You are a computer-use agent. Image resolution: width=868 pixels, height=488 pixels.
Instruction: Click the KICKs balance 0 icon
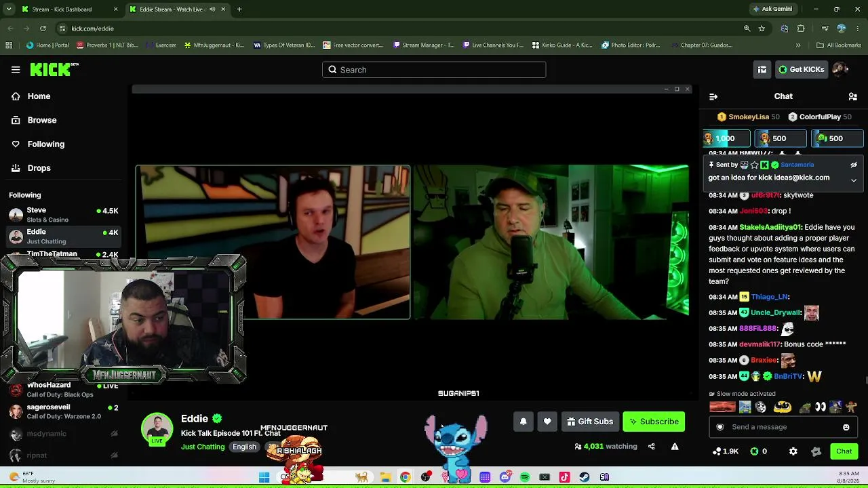tap(759, 451)
